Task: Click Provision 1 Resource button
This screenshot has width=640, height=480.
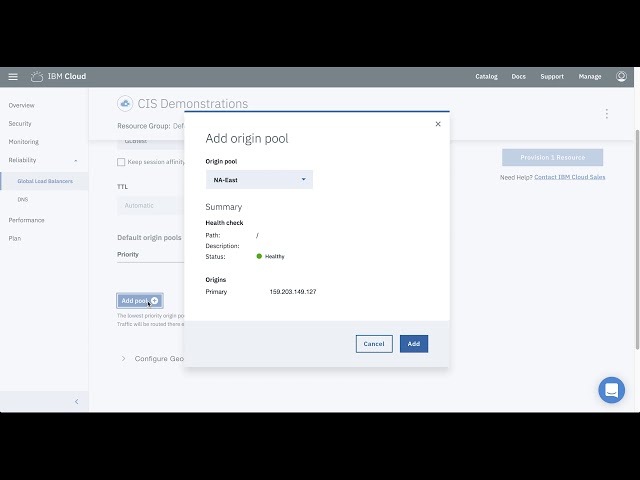Action: (552, 158)
